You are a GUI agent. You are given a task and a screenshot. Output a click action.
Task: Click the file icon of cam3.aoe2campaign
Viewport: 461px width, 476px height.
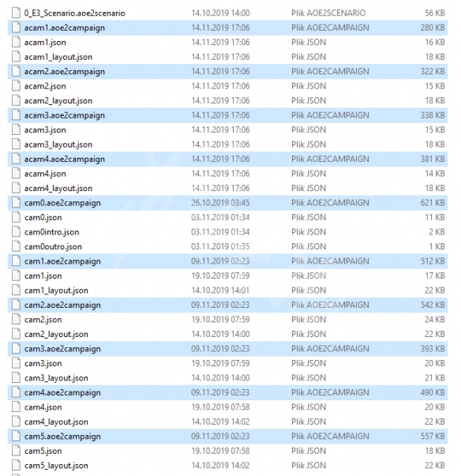16,348
